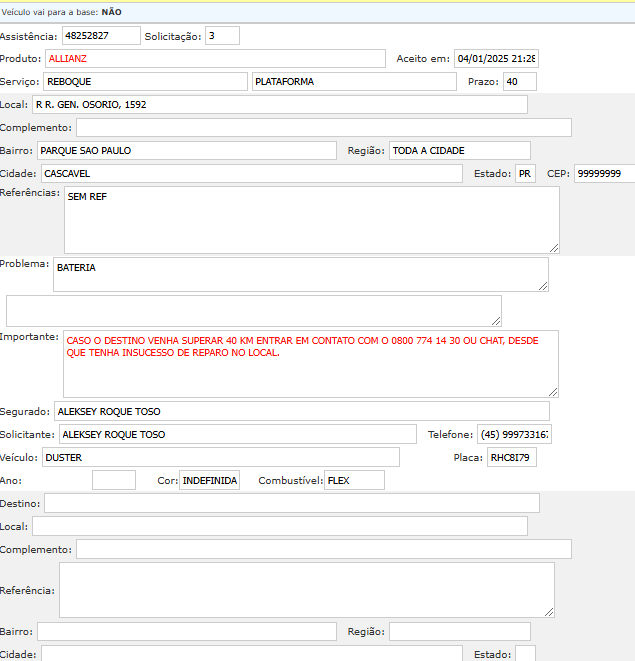
Task: Click the Placa field RHC8I79
Action: coord(511,457)
